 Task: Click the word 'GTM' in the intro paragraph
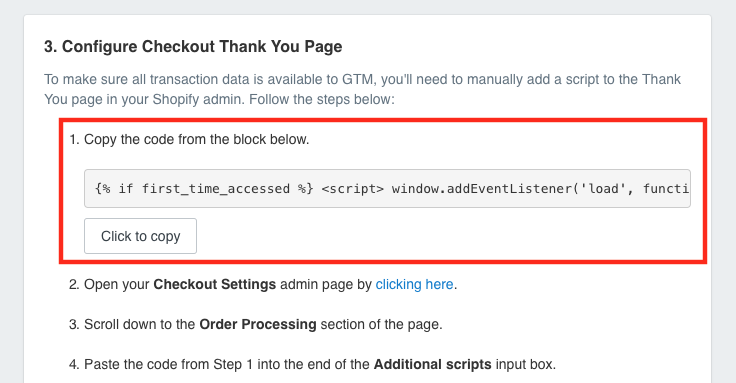click(358, 79)
